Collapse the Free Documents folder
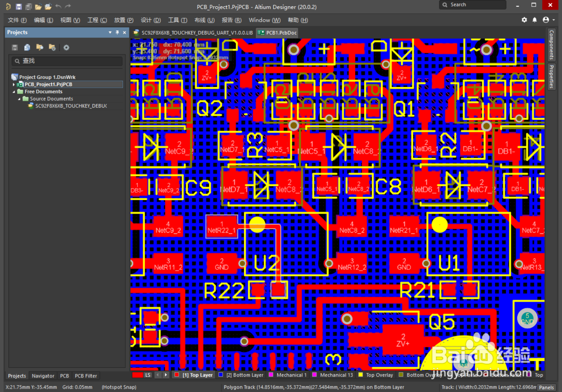Image resolution: width=562 pixels, height=392 pixels. 14,92
